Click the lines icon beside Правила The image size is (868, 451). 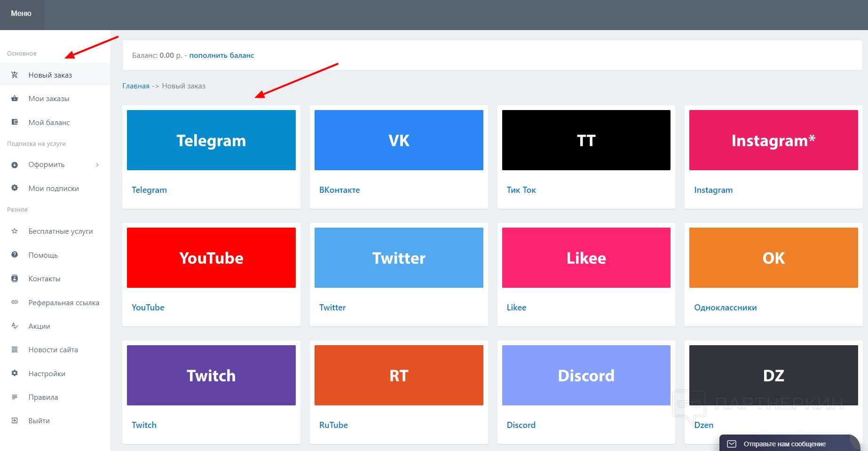pos(15,397)
